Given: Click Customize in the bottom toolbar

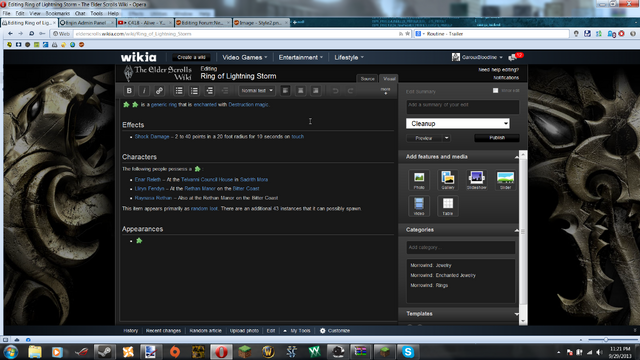Looking at the screenshot, I should pyautogui.click(x=335, y=331).
